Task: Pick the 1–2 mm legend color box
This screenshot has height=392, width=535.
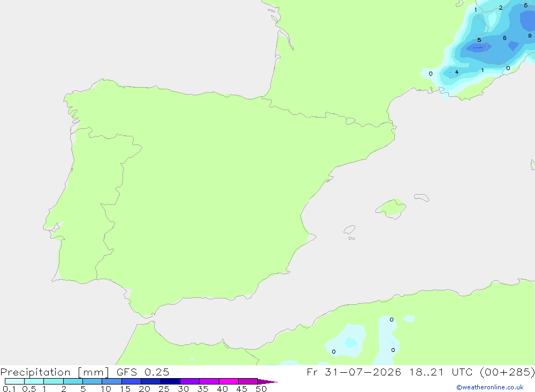Action: pos(53,381)
